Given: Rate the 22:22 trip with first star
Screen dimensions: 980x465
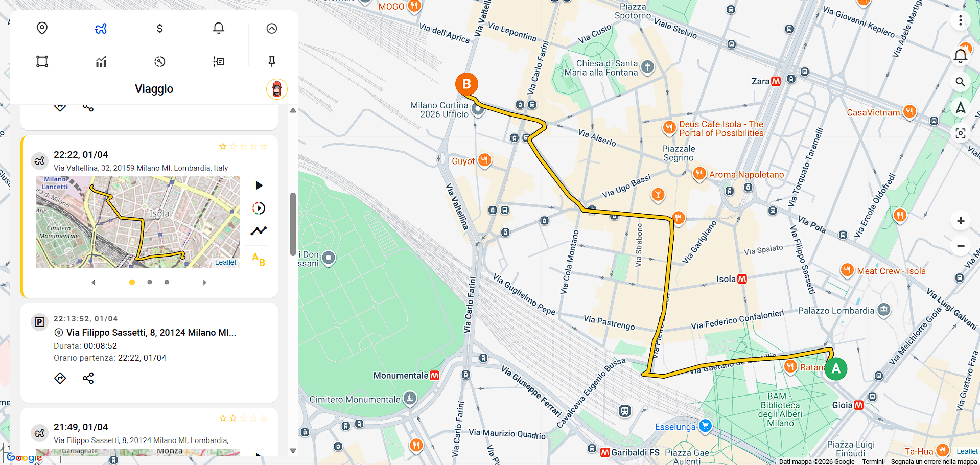Looking at the screenshot, I should point(223,146).
